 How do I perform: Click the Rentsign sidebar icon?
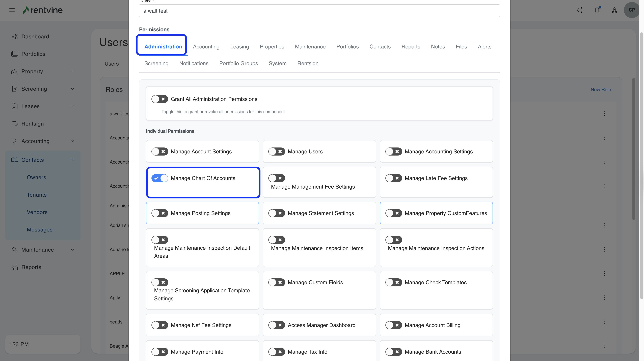tap(15, 124)
